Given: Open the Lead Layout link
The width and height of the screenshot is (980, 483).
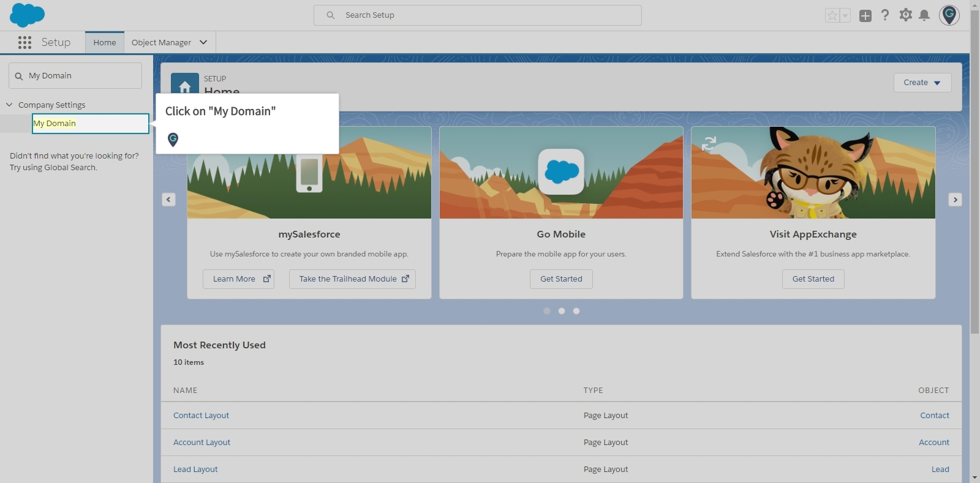Looking at the screenshot, I should point(195,469).
